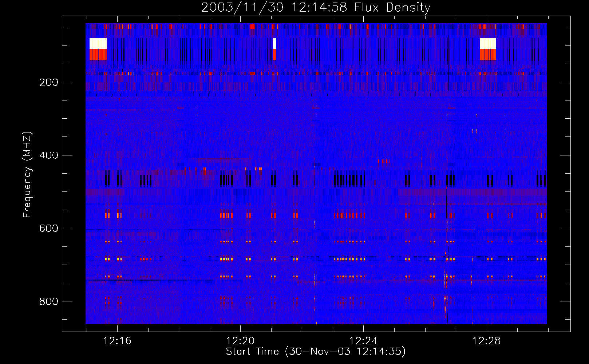Click the 12:28 time tick label
589x364 pixels.
click(486, 341)
